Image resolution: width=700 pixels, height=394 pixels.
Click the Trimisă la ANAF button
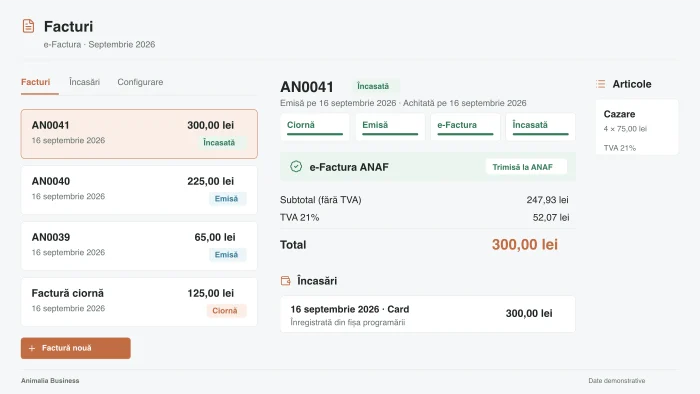(526, 167)
